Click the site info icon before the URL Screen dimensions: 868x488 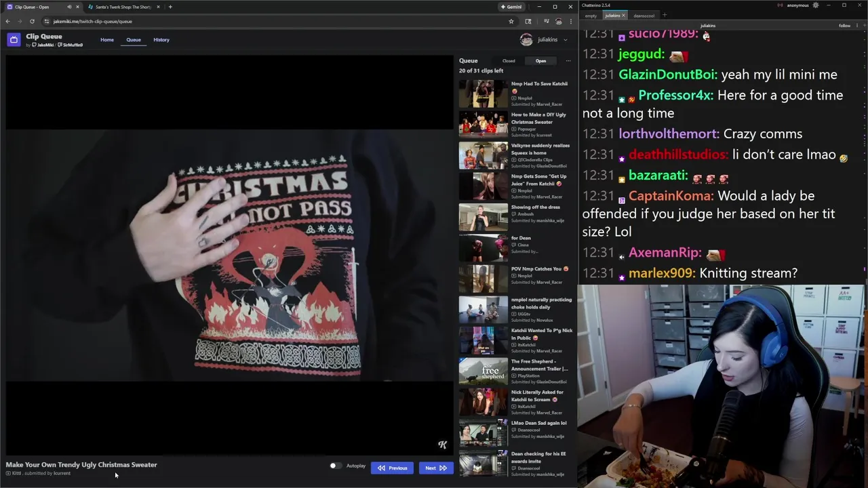[x=46, y=21]
